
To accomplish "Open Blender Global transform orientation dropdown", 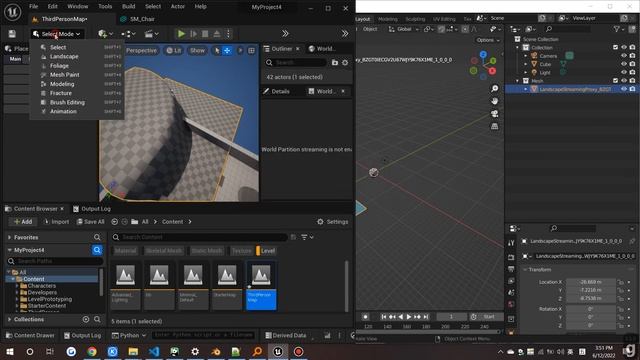I will pos(403,29).
